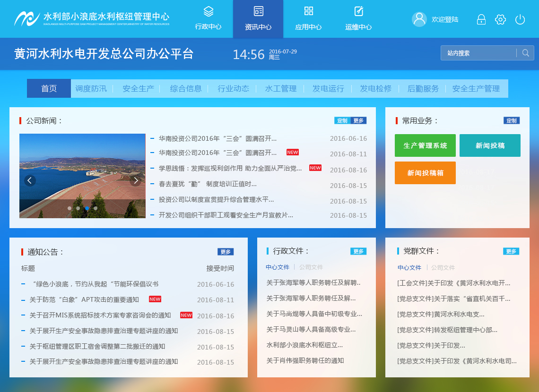539x392 pixels.
Task: Click the user avatar beside 欢迎登陆
Action: (x=419, y=19)
